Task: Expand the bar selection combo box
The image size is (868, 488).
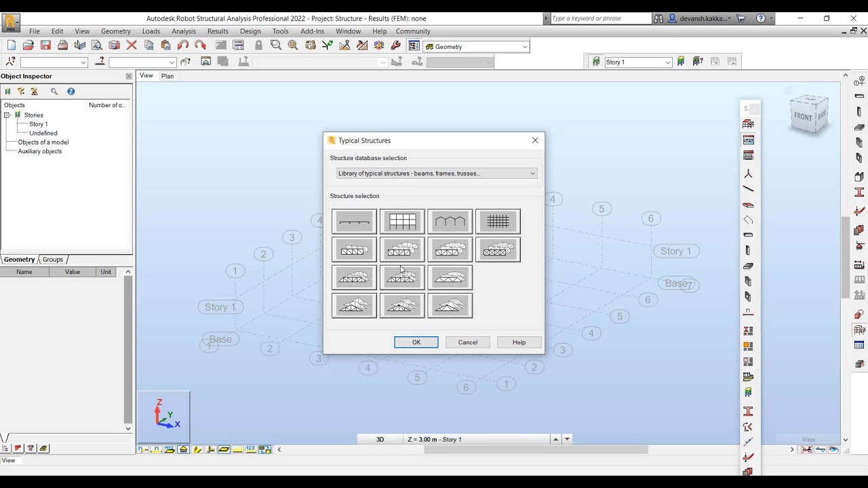Action: [x=142, y=62]
